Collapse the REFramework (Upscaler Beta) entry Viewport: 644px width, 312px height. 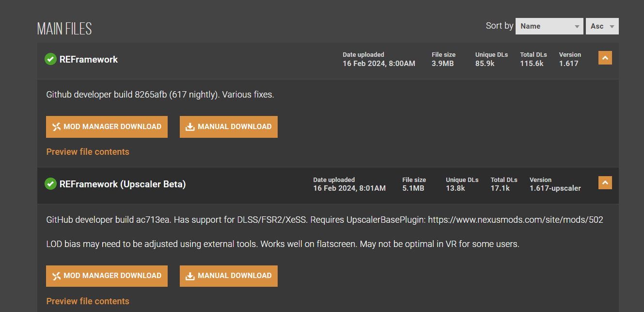pos(605,182)
